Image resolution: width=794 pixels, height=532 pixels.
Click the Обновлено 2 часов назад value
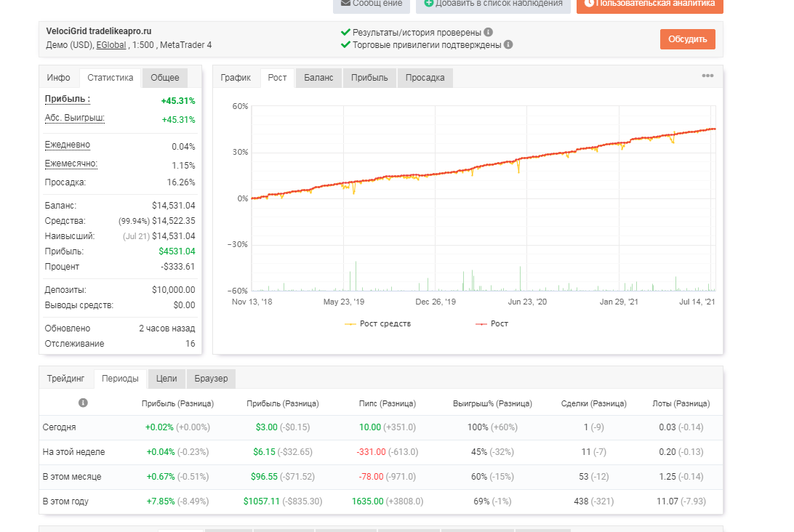point(167,329)
